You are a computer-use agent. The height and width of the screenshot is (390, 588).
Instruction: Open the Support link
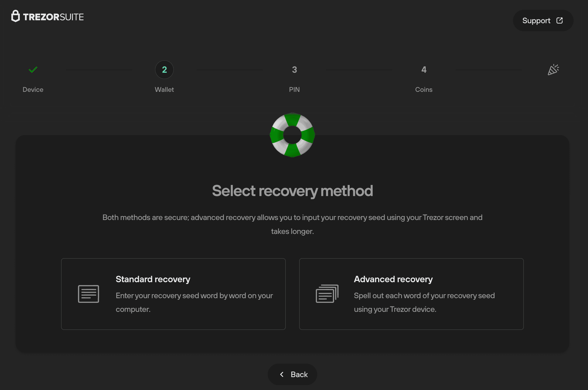(543, 21)
